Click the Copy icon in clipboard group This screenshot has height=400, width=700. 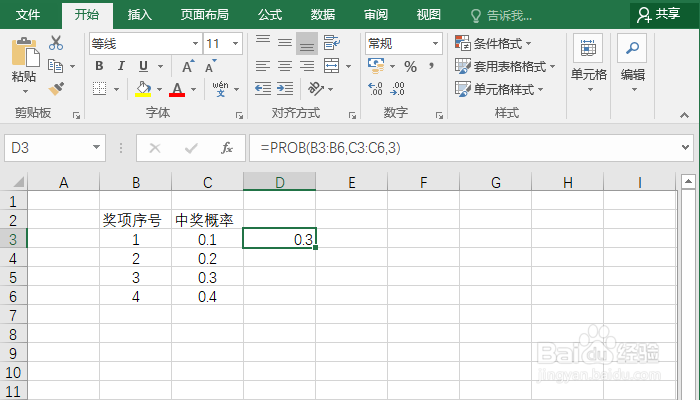click(x=55, y=66)
